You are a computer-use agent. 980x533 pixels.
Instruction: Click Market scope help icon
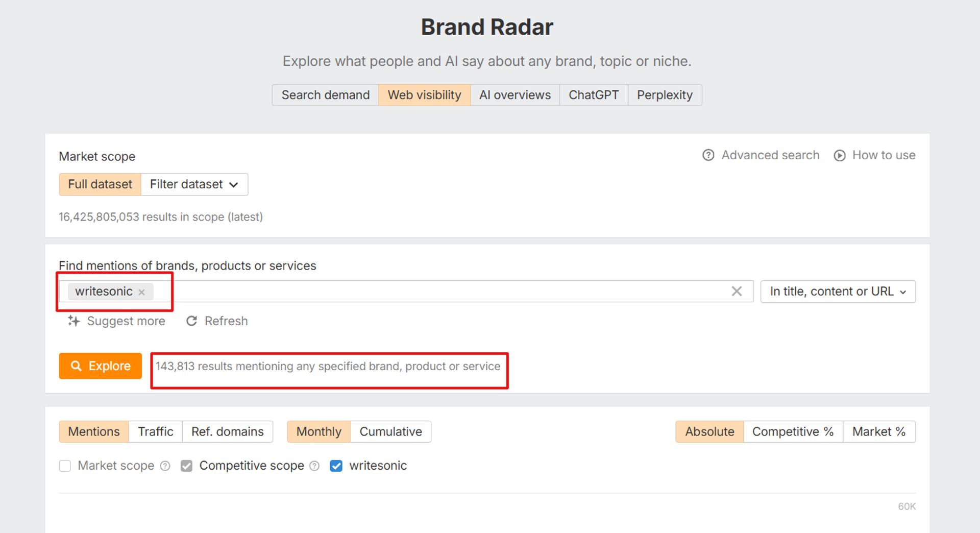click(165, 466)
